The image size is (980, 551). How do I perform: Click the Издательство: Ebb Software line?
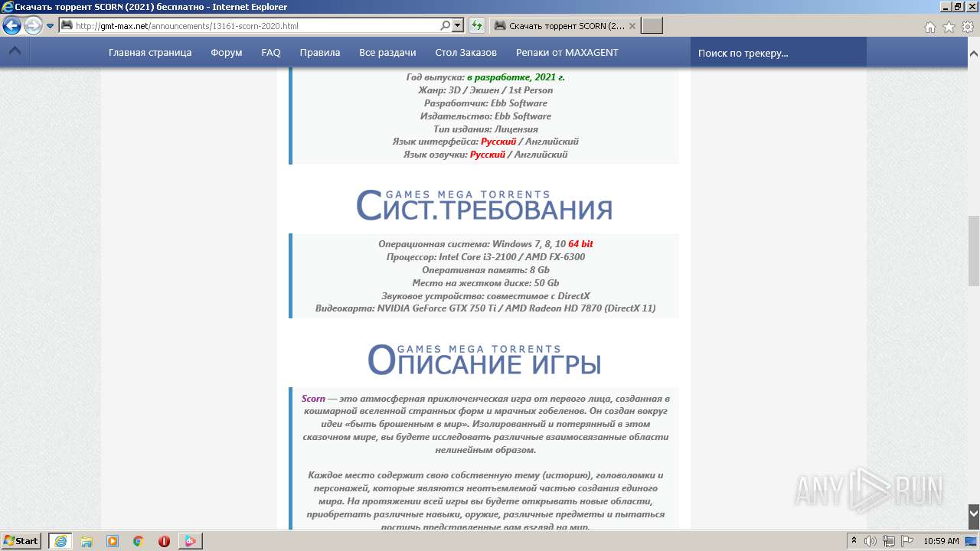tap(485, 116)
